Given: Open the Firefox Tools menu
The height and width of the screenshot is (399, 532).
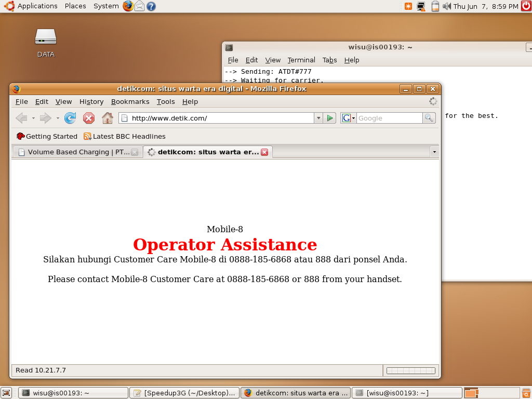Looking at the screenshot, I should click(166, 102).
